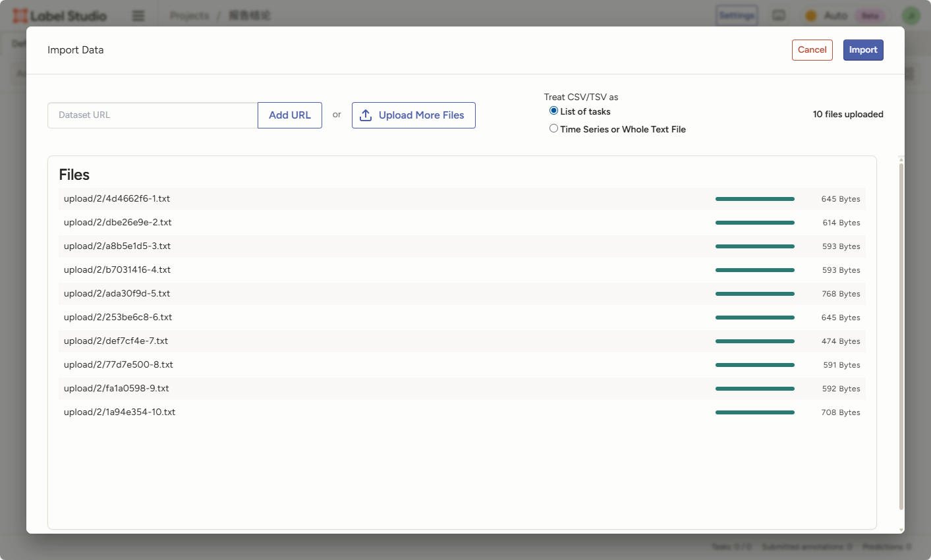This screenshot has width=931, height=560.
Task: Click file upload/2/b7031416-4.txt
Action: coord(117,269)
